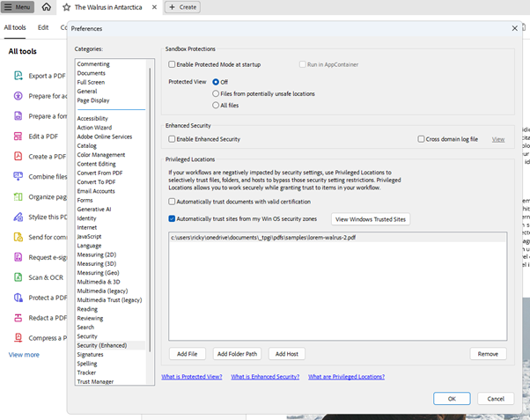Click View Windows Trusted Sites button
The image size is (530, 420).
point(371,219)
